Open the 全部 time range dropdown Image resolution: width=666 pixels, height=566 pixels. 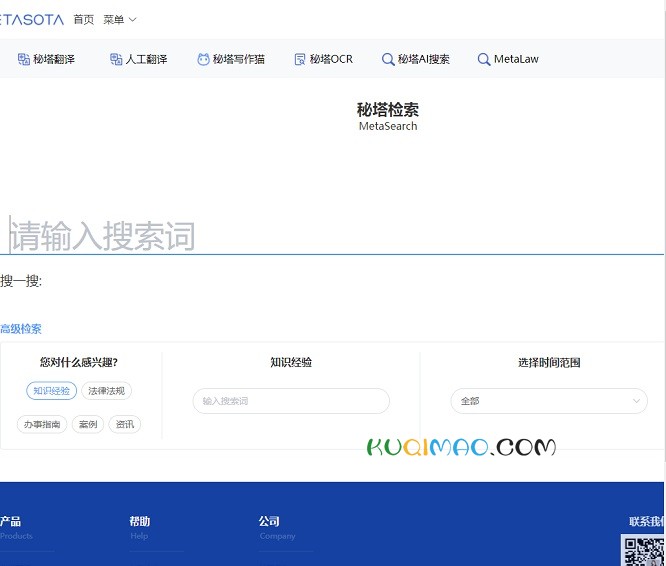pos(549,401)
